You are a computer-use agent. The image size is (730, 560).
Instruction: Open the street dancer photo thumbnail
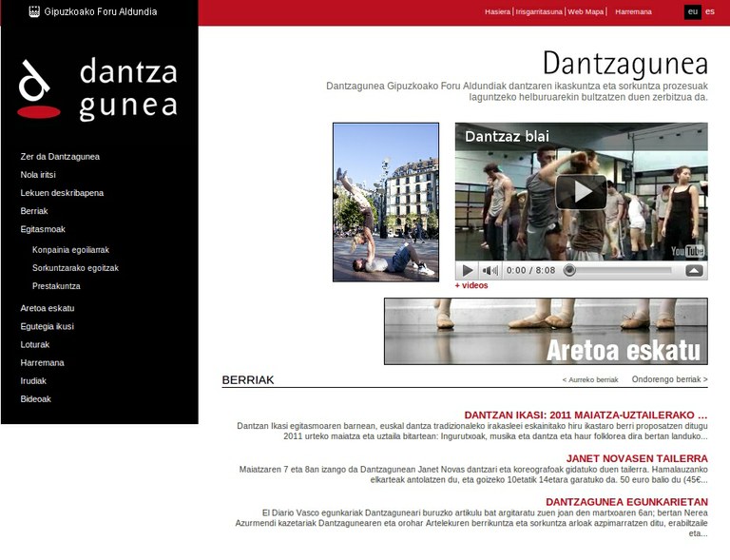(386, 202)
